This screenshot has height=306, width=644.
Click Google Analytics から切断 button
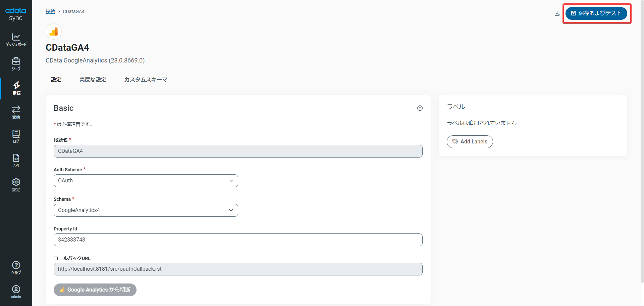(x=95, y=290)
